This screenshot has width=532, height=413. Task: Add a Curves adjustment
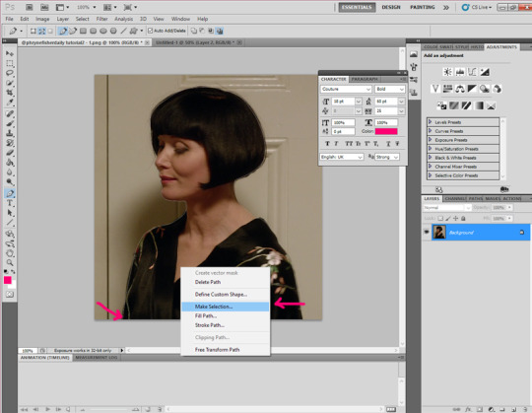pyautogui.click(x=472, y=72)
